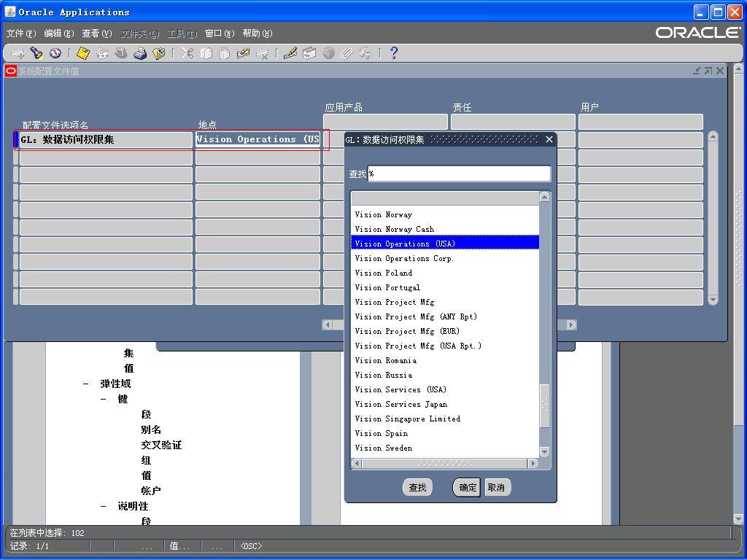
Task: Click the 地点 field showing Vision Operations
Action: [x=258, y=139]
